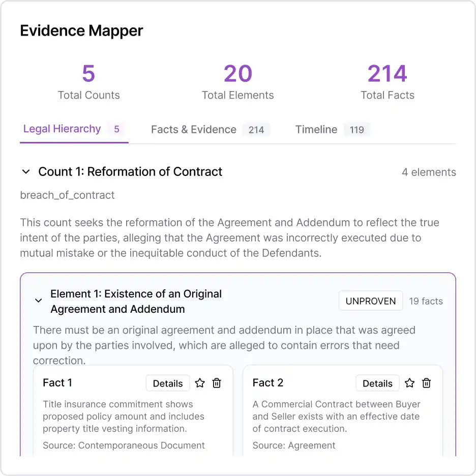Open Details for Fact 1
The height and width of the screenshot is (476, 476).
coord(168,383)
